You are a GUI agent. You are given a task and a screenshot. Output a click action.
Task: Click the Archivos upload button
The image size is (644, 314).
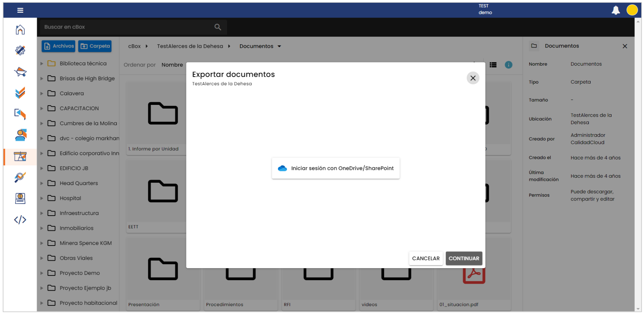58,46
